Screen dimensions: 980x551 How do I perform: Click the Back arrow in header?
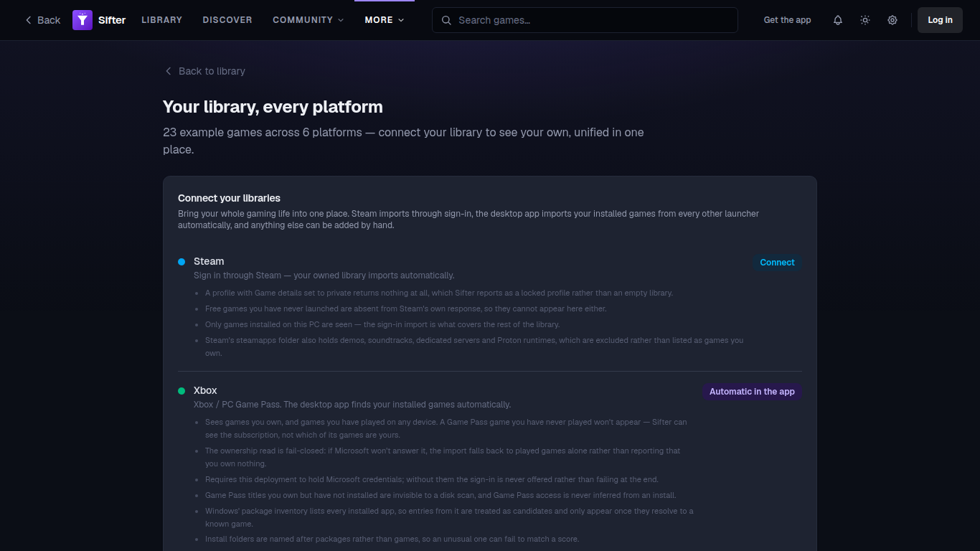(x=42, y=20)
